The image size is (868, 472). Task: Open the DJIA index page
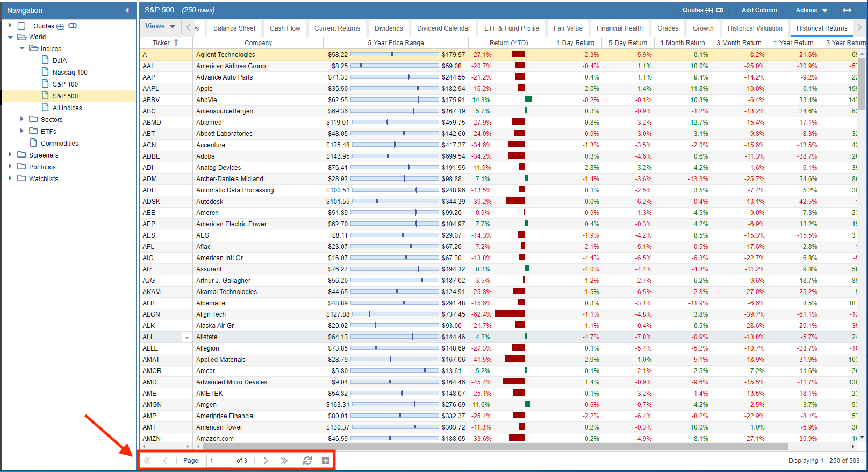[60, 61]
